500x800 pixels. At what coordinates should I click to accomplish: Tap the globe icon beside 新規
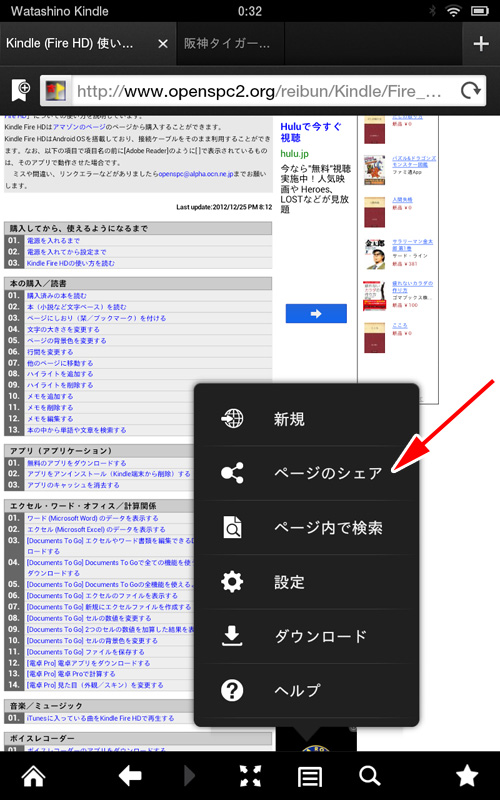[232, 418]
